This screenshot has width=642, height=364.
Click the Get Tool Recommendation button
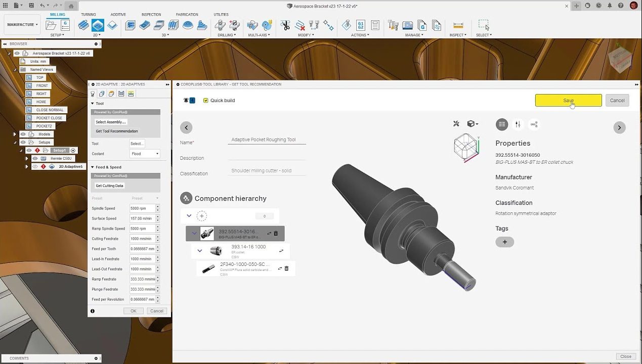pyautogui.click(x=117, y=131)
